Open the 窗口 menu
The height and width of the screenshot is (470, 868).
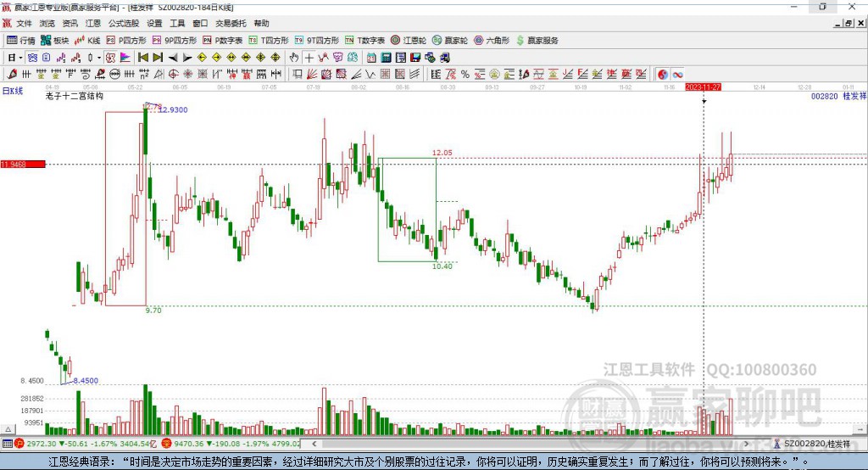tap(200, 23)
